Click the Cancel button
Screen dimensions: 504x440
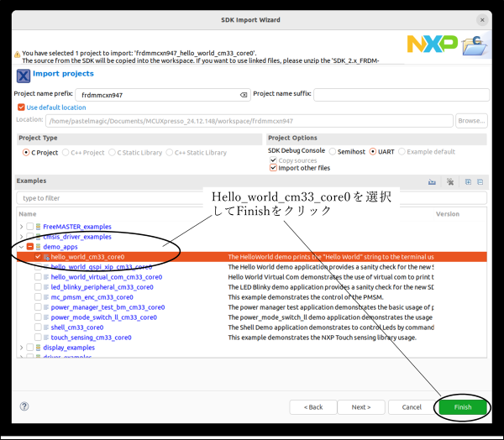pos(411,407)
